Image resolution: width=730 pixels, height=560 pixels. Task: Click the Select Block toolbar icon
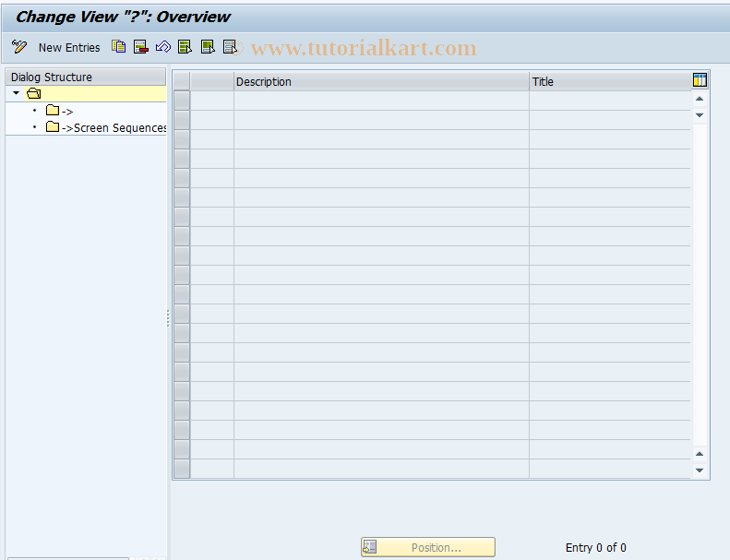(208, 46)
